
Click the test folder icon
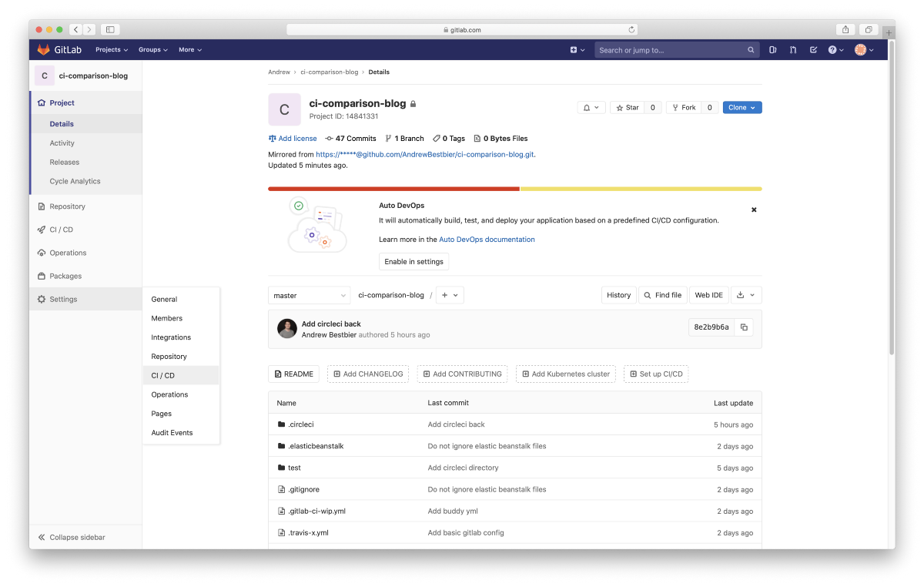(x=281, y=468)
